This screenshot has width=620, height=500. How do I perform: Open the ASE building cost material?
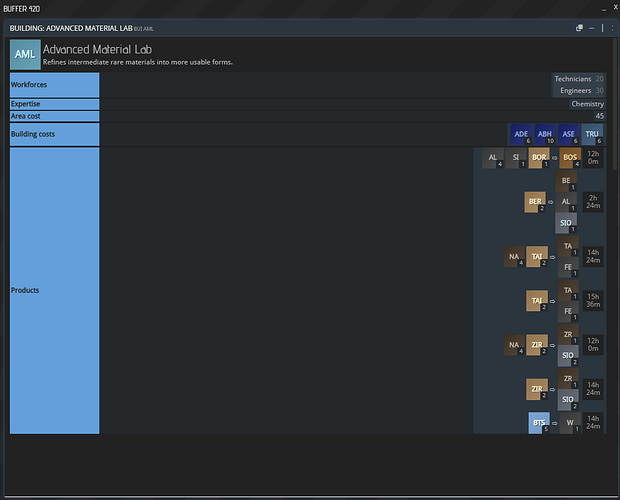569,134
